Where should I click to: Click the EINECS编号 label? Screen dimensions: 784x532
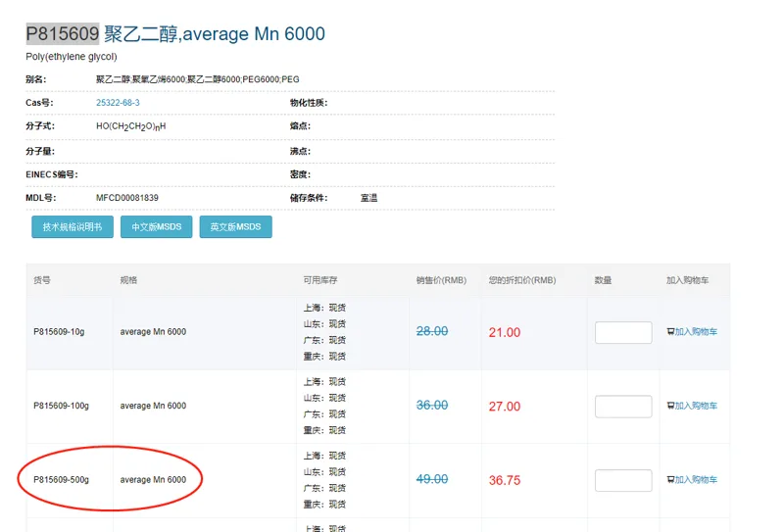(52, 174)
